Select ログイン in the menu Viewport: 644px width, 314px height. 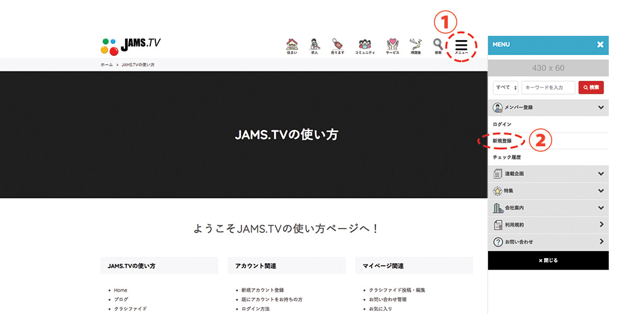[502, 124]
